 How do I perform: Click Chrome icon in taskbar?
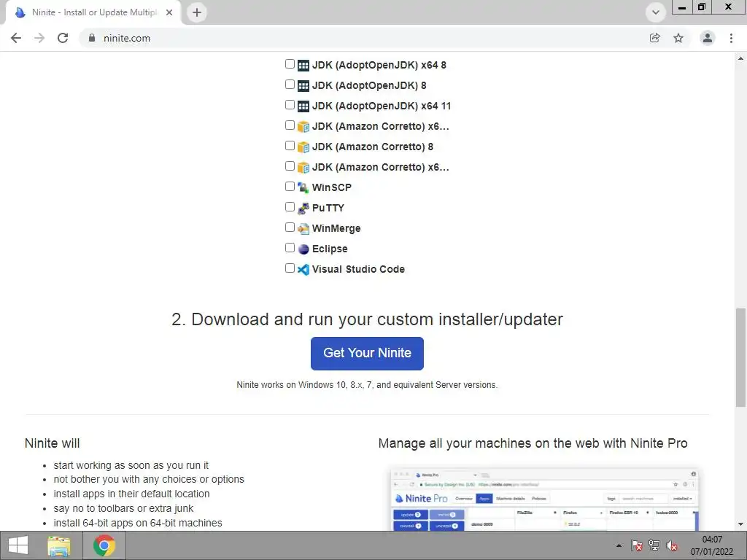104,545
